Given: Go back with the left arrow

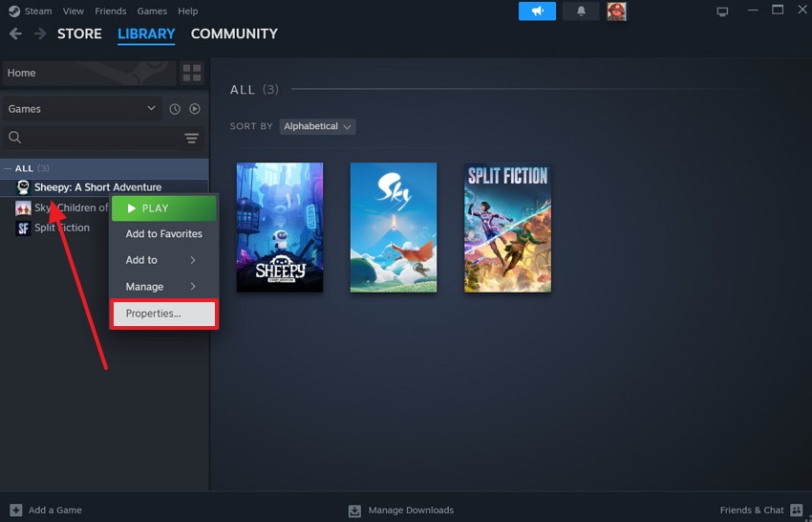Looking at the screenshot, I should click(15, 33).
